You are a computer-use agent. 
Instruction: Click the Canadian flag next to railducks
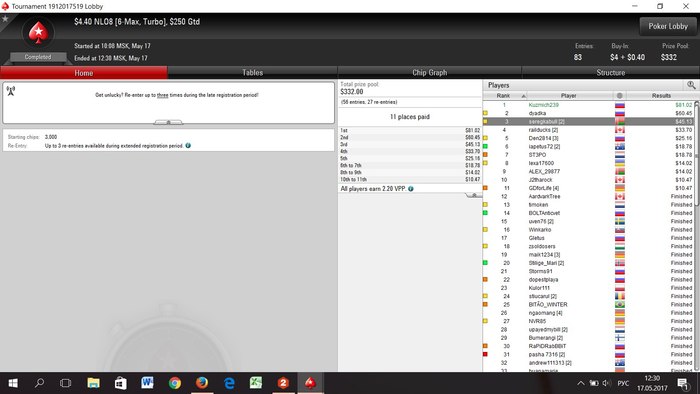[x=620, y=130]
